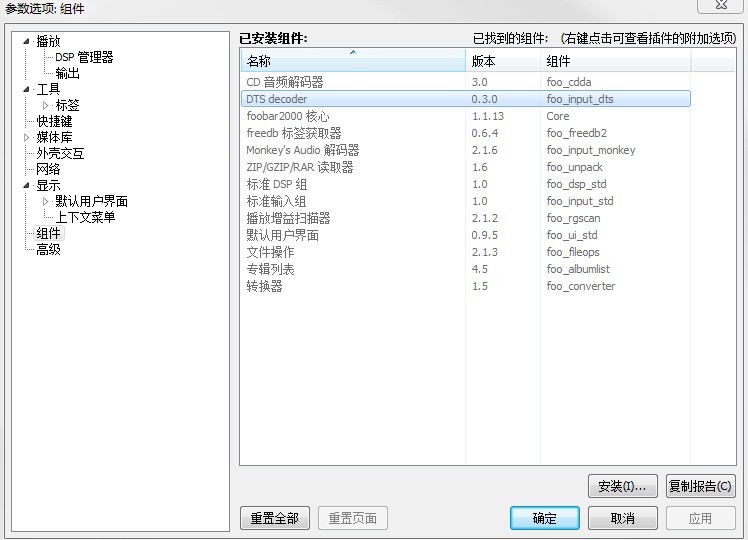Select 上下文菜单 in the tree
The width and height of the screenshot is (748, 540).
85,217
